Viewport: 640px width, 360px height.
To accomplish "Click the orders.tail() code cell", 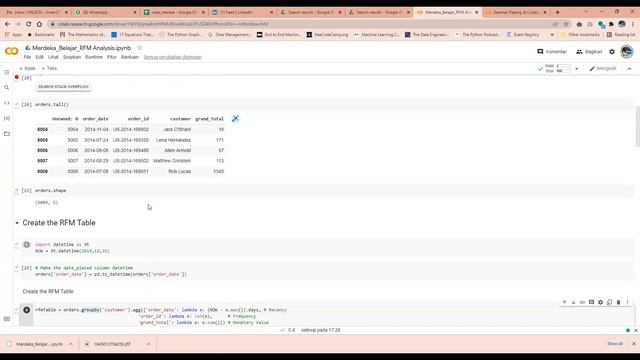I will (327, 104).
